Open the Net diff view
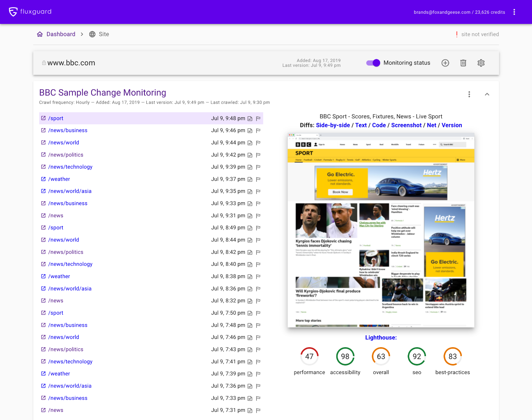This screenshot has width=532, height=420. [x=432, y=125]
